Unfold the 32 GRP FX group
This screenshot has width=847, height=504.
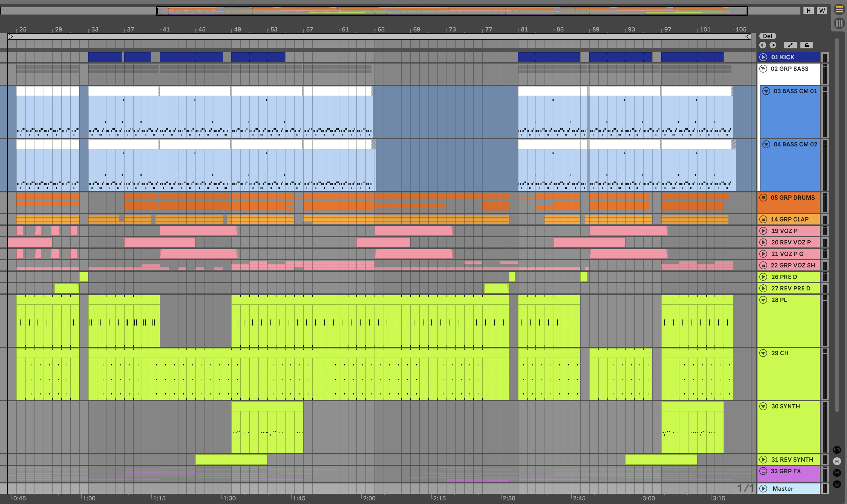[763, 471]
